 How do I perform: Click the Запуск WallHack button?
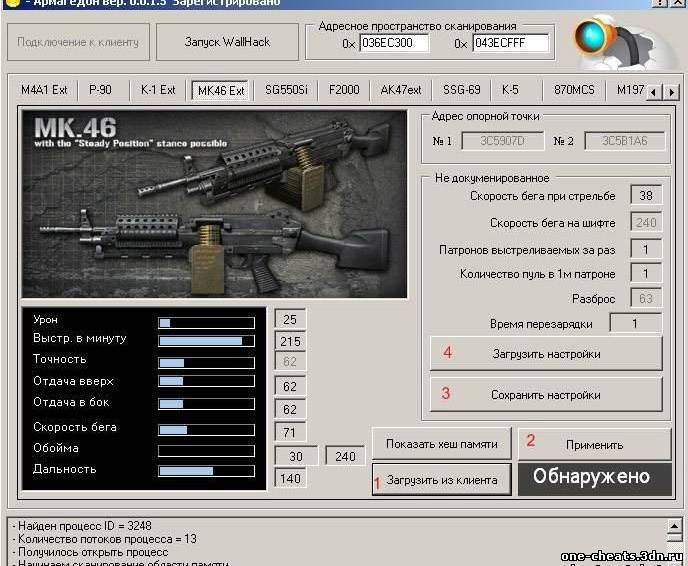coord(227,42)
